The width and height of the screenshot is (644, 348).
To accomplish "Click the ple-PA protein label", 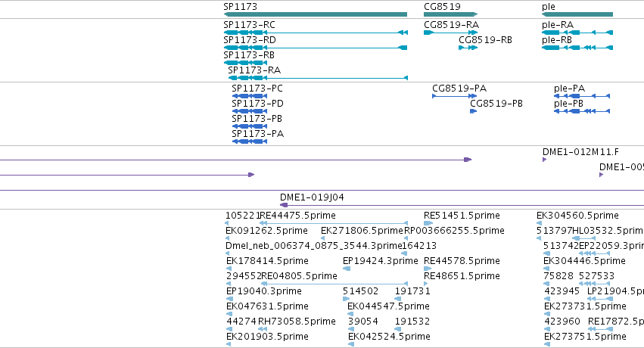I will (x=569, y=89).
